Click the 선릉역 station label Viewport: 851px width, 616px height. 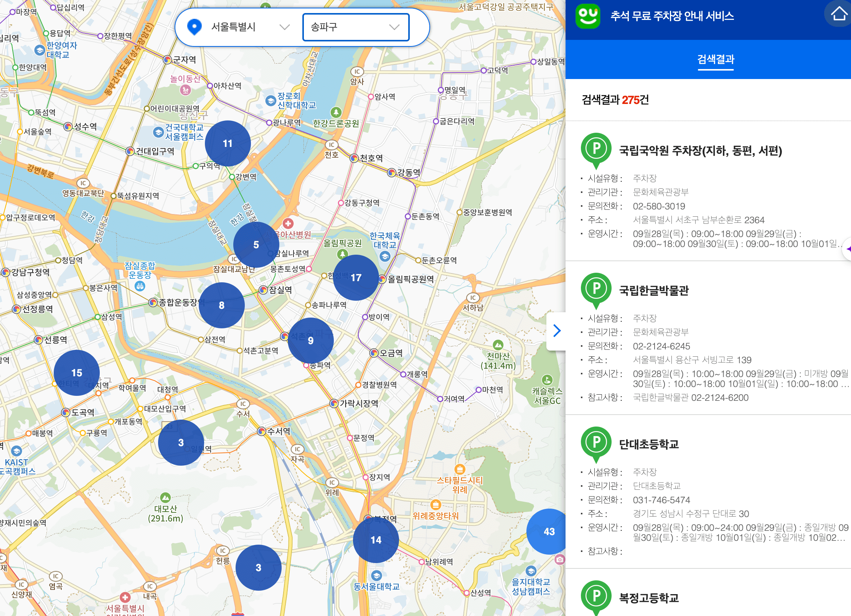(x=56, y=340)
